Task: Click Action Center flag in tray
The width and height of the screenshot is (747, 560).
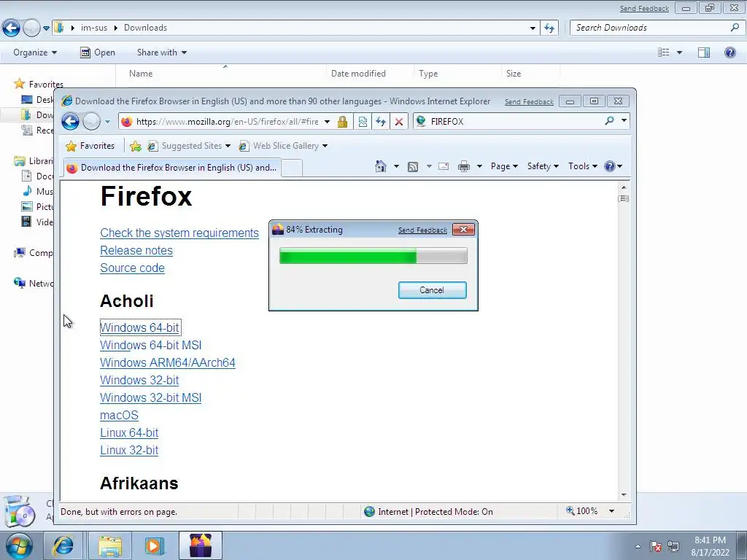Action: pos(656,546)
